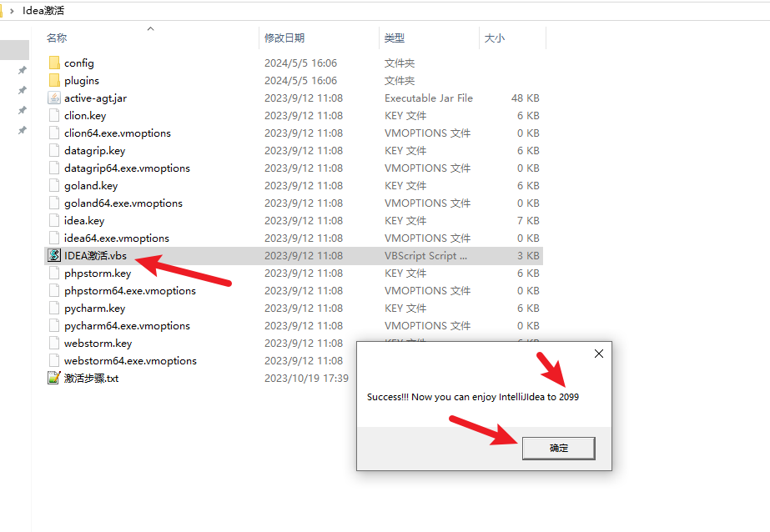Click the second quick access pin icon

click(x=22, y=90)
